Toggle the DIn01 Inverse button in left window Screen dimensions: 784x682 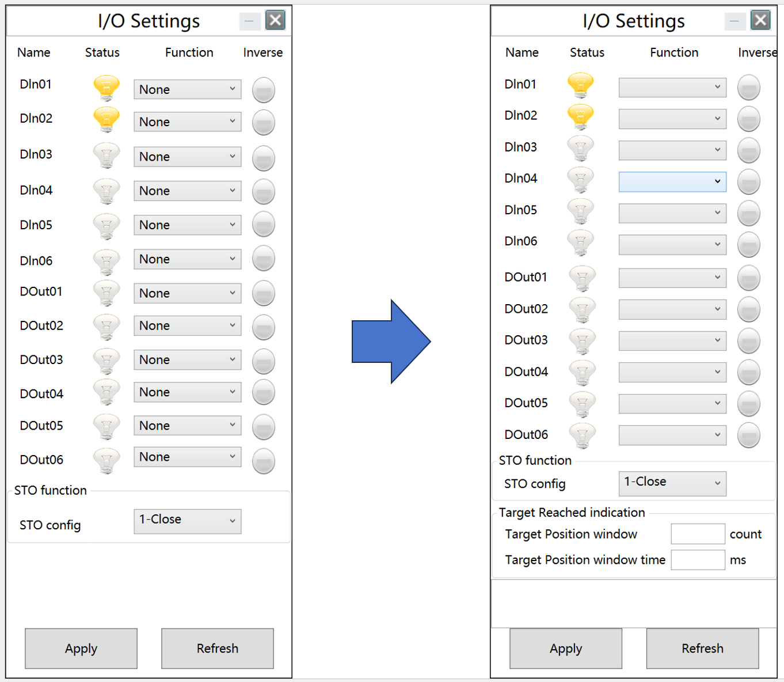[263, 90]
